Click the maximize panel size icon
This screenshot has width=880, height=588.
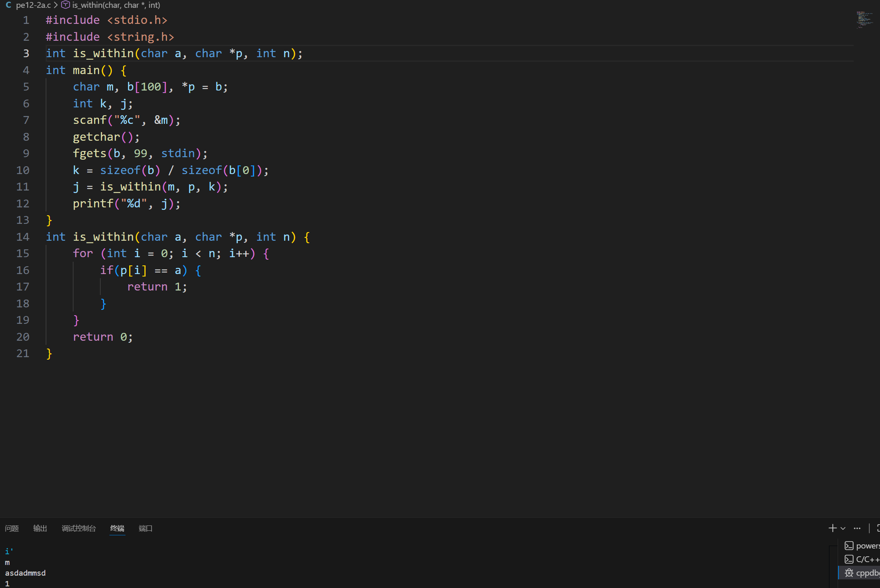pyautogui.click(x=878, y=528)
